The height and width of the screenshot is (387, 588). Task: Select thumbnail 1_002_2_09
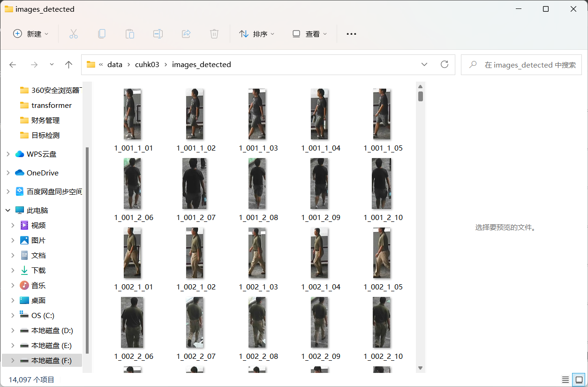tap(319, 322)
